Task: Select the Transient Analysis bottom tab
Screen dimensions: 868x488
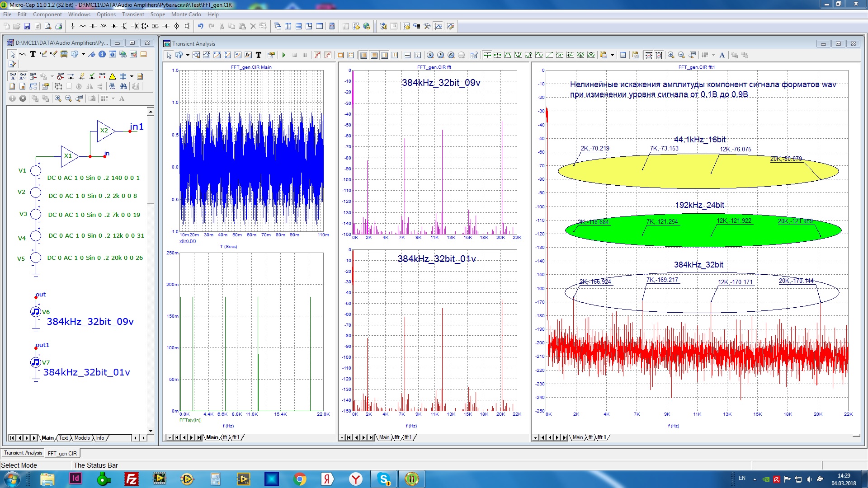Action: [23, 453]
